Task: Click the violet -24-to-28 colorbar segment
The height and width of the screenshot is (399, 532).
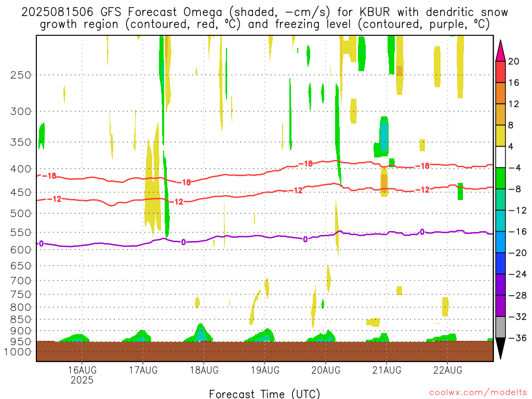Action: tap(500, 285)
